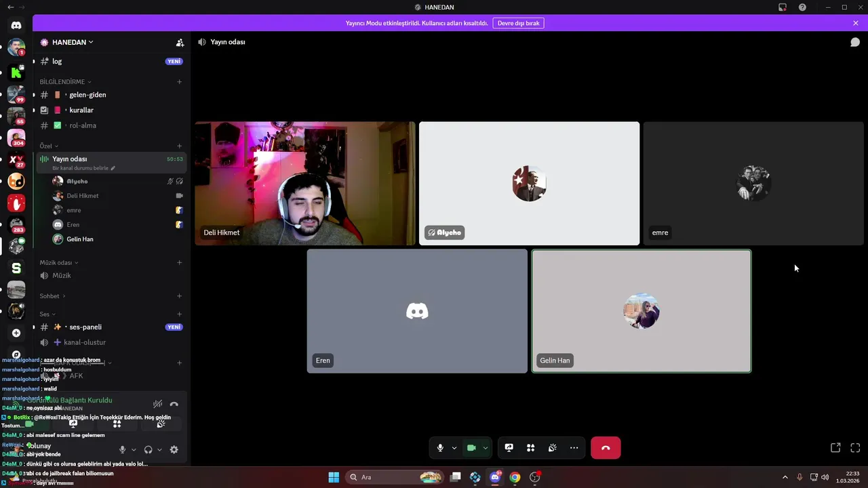
Task: Add channel to BİLGİLENDİRME category
Action: point(180,82)
